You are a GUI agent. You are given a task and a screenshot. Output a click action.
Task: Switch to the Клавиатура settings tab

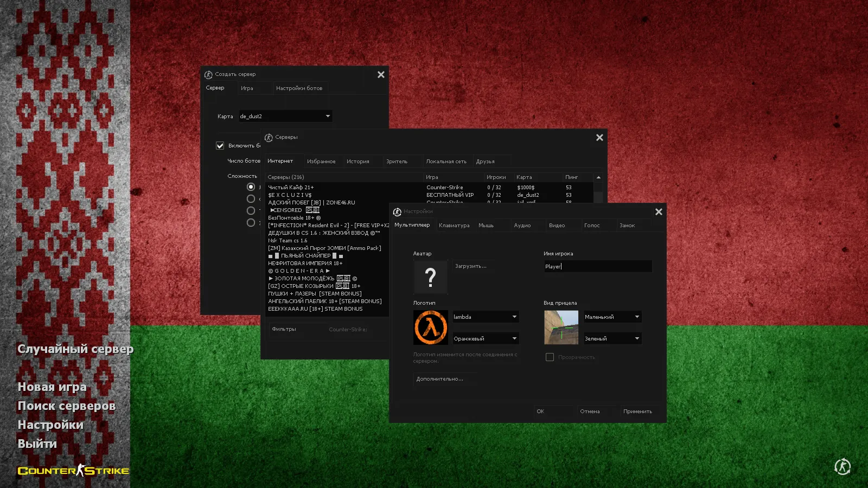tap(454, 226)
